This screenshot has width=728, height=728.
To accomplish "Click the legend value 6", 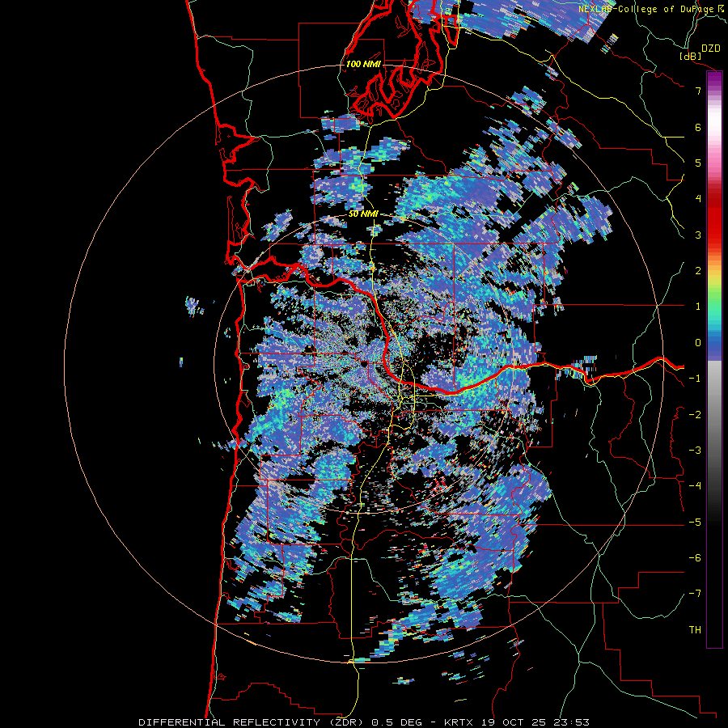I will 698,127.
